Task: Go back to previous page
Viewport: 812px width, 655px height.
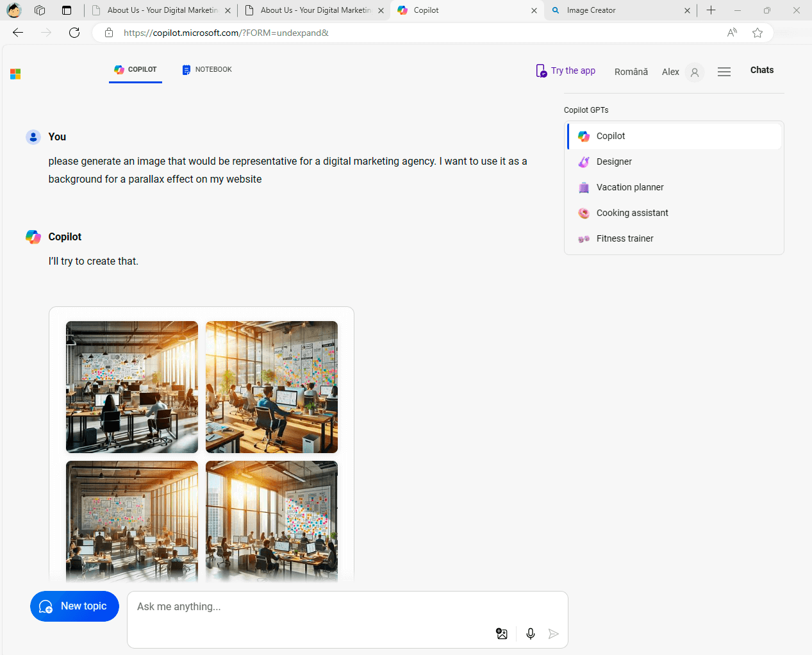Action: [x=18, y=33]
